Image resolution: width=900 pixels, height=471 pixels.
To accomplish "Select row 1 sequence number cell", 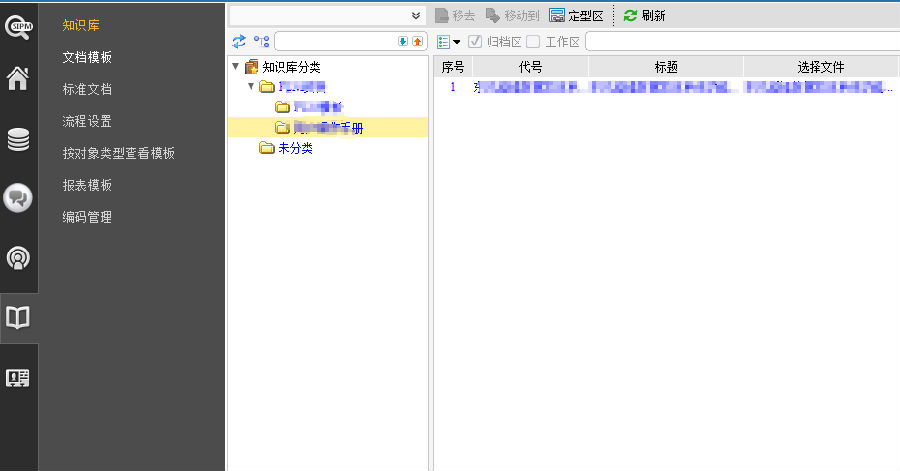I will pyautogui.click(x=453, y=87).
